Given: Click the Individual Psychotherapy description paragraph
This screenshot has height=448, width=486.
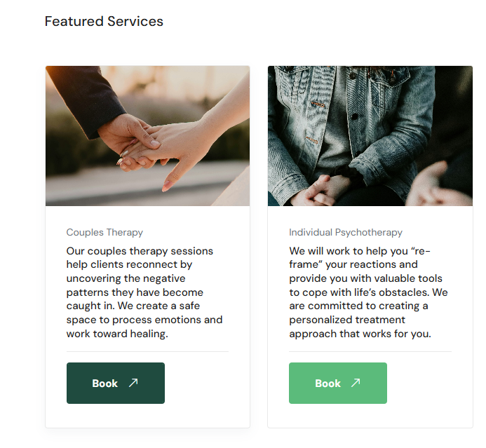Looking at the screenshot, I should click(x=367, y=292).
